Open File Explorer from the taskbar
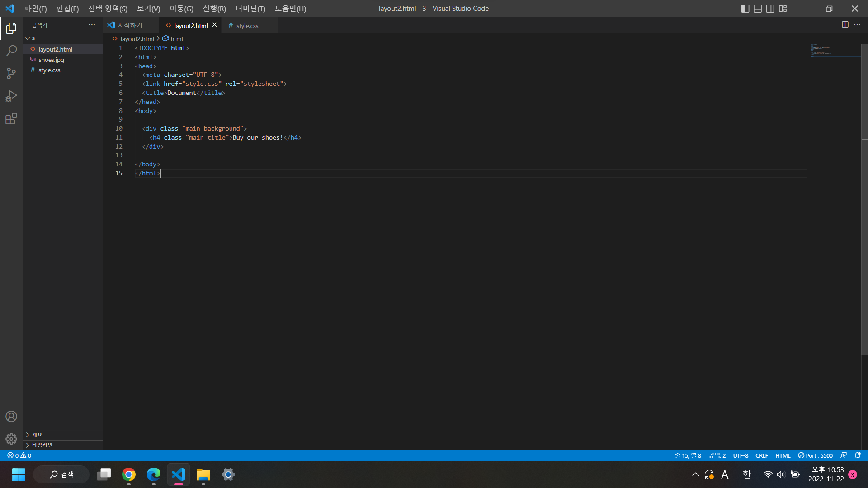This screenshot has width=868, height=488. click(203, 474)
